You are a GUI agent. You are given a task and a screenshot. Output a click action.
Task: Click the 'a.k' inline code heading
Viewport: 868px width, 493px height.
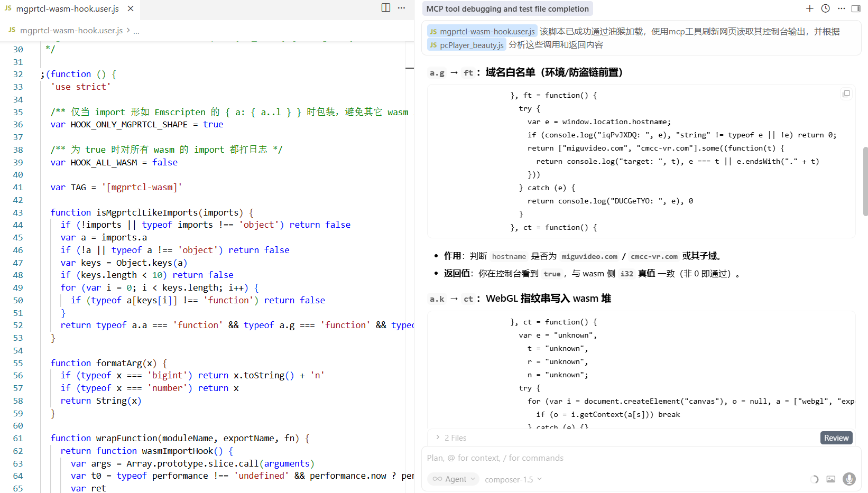(x=437, y=299)
